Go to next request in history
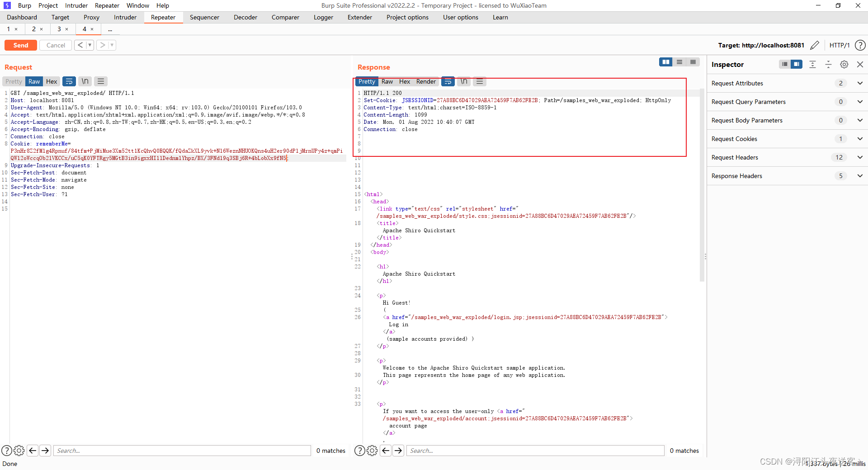 pos(103,45)
